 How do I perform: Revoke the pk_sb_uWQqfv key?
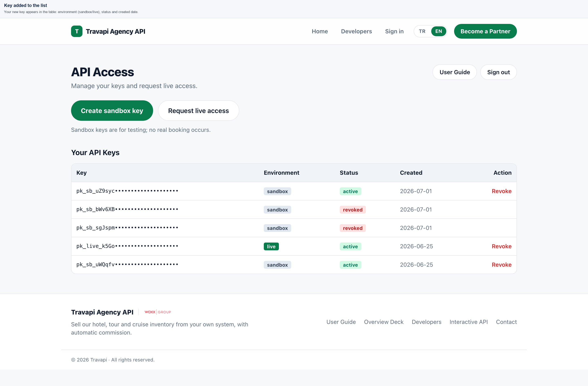[x=501, y=265]
